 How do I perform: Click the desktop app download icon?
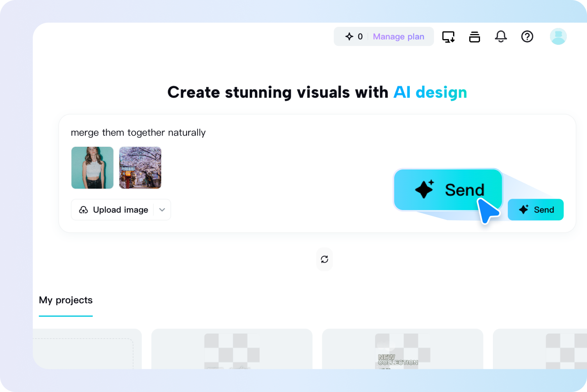click(x=448, y=37)
